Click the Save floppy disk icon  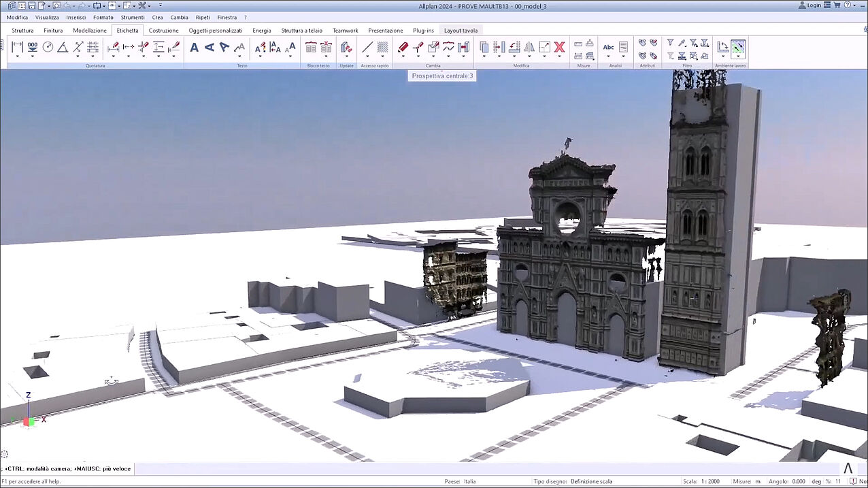point(31,5)
